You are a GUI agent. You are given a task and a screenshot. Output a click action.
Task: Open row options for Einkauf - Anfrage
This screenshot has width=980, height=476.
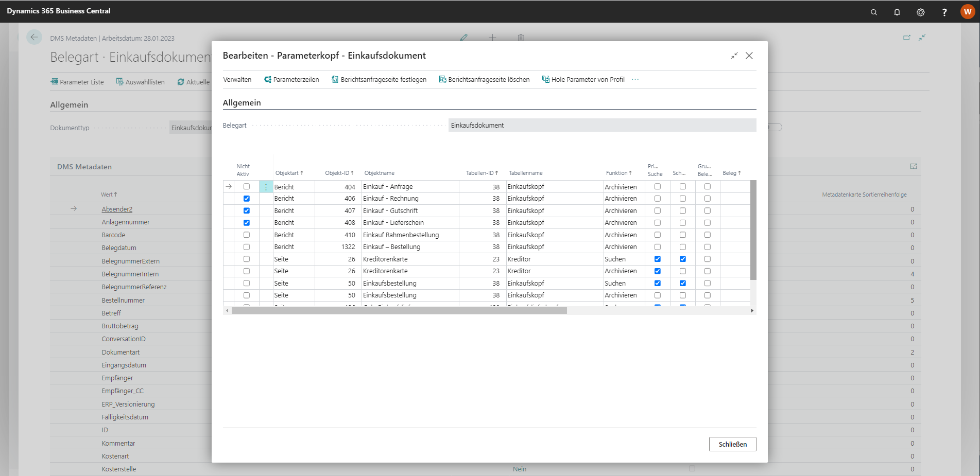pos(266,187)
